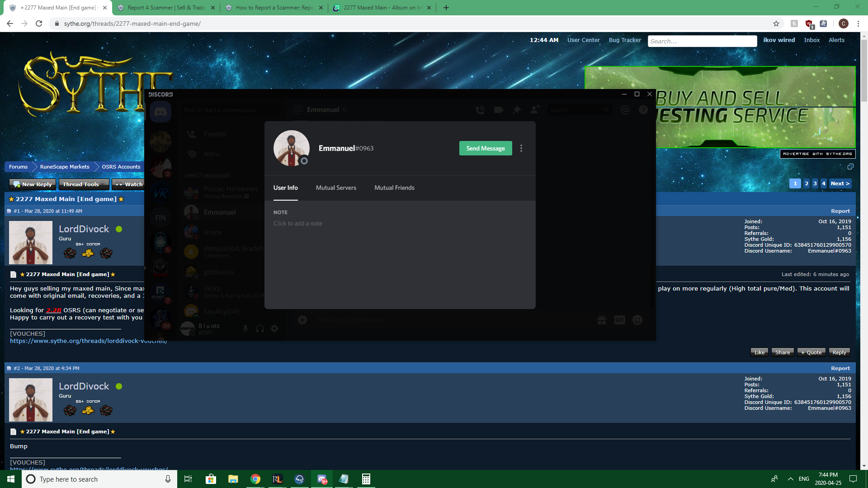Close the 2277 Maxed Main thread tab

click(x=105, y=8)
